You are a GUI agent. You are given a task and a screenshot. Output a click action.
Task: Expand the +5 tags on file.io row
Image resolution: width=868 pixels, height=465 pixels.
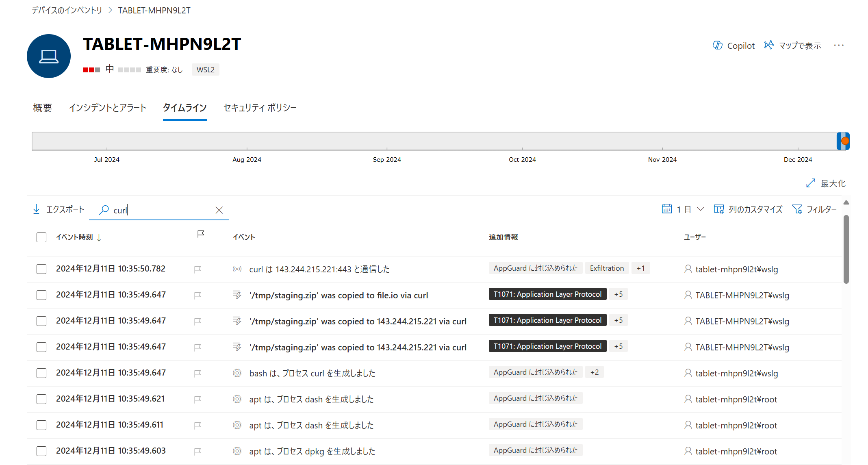click(618, 294)
